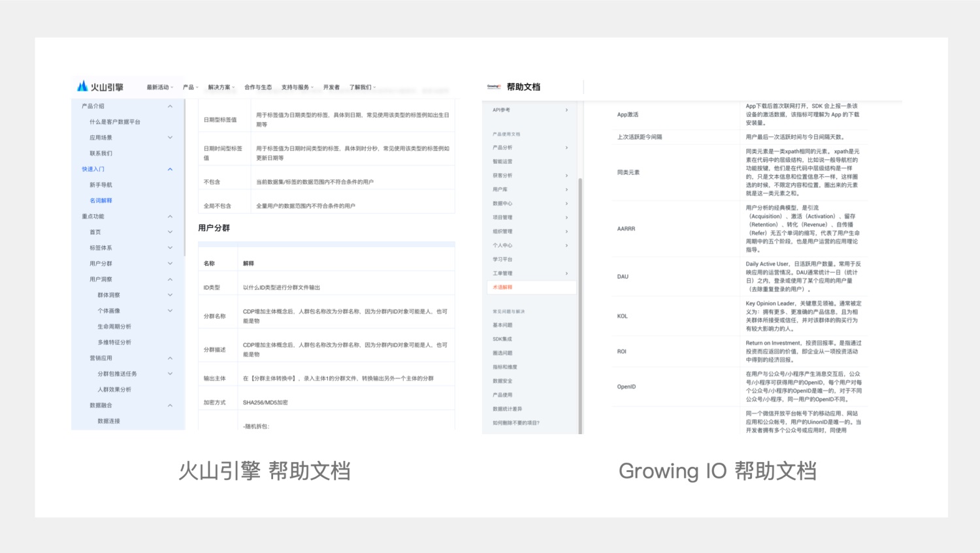Expand API参考 in GrowingIO sidebar

[566, 110]
